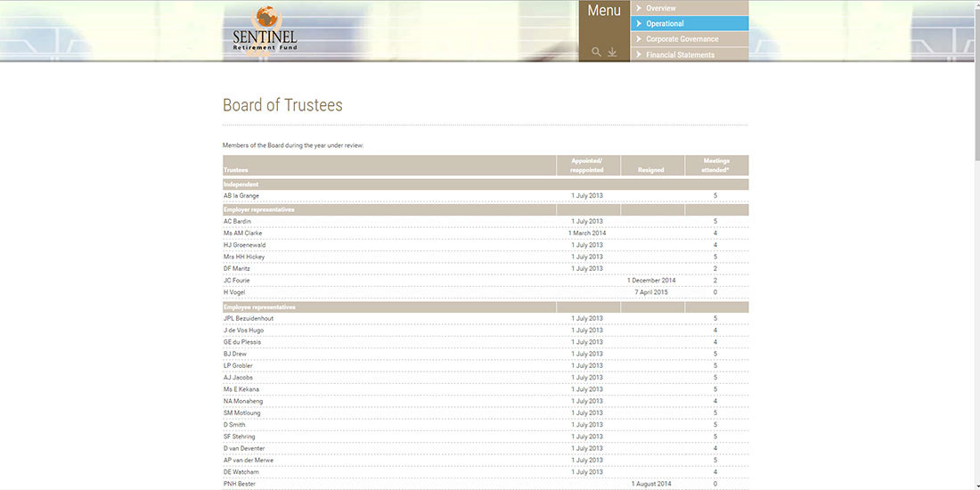Click the search magnifier icon
The image size is (980, 490).
click(596, 53)
